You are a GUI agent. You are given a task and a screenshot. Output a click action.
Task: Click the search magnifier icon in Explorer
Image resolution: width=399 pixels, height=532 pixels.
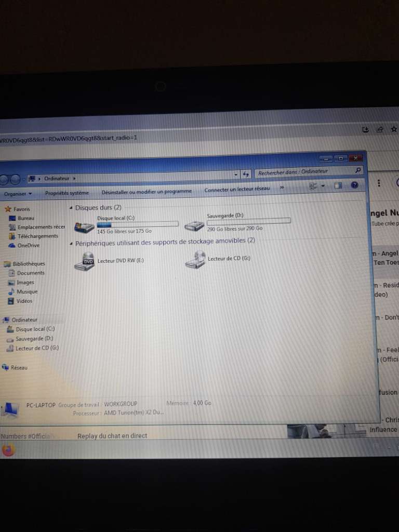(x=358, y=170)
